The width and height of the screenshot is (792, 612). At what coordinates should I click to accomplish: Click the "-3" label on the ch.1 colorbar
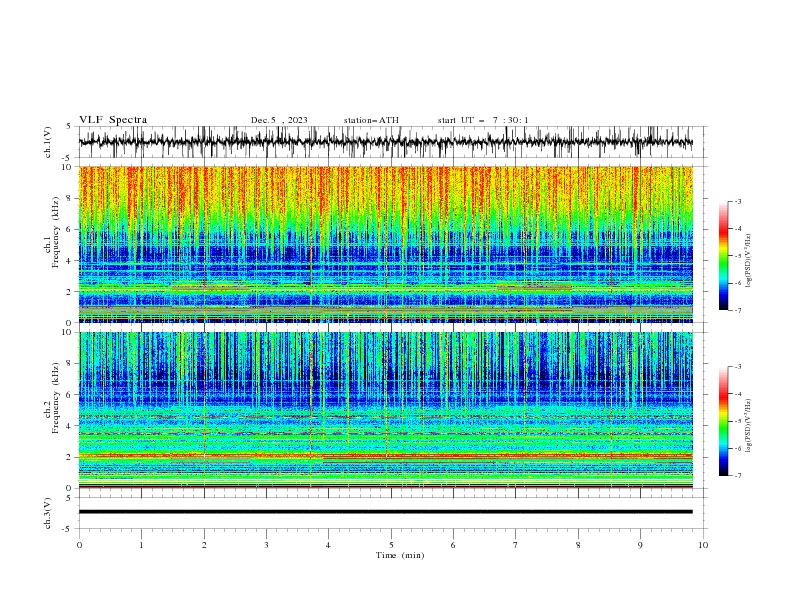point(738,201)
